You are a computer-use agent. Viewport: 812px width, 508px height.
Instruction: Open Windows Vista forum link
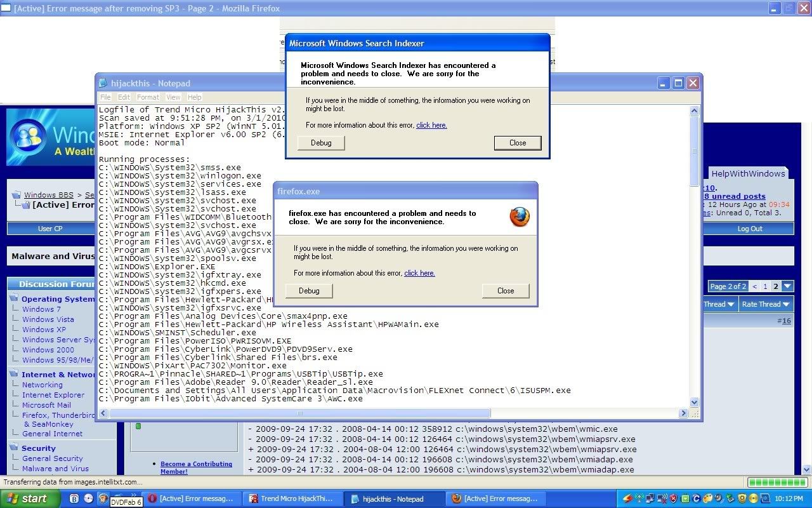[x=48, y=319]
